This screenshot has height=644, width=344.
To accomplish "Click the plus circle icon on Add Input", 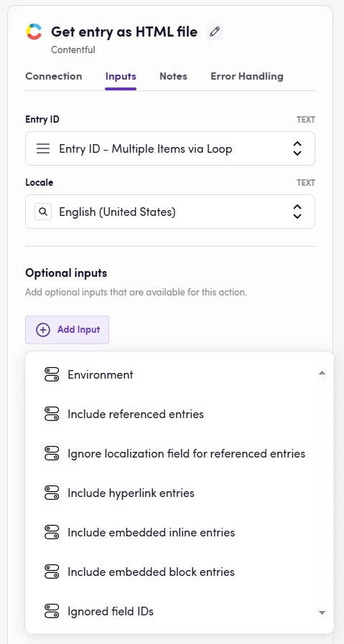I will tap(43, 330).
